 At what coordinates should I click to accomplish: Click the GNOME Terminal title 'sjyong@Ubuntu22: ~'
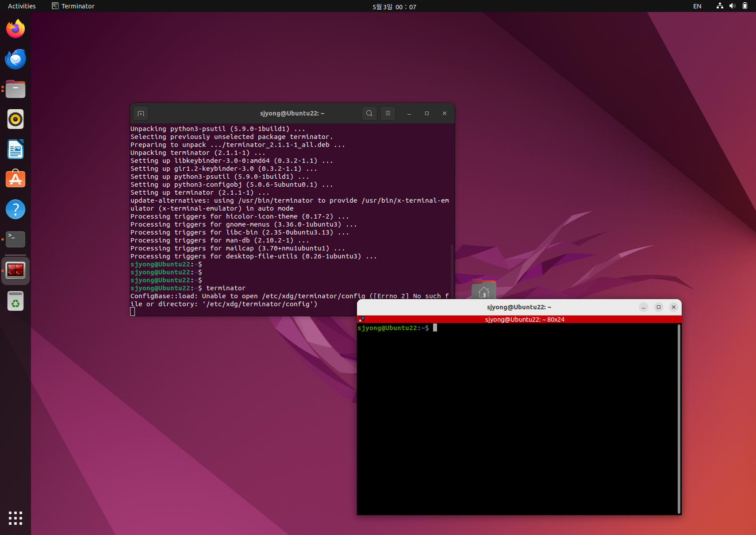[292, 113]
